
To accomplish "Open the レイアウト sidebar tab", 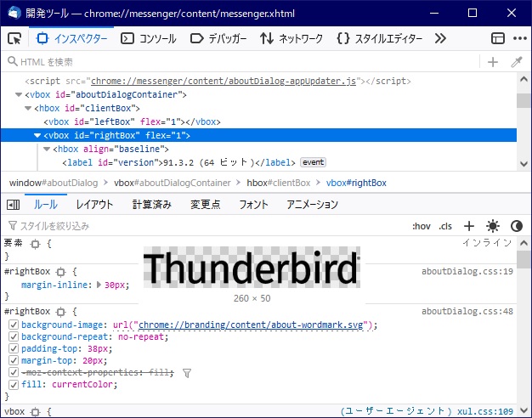I will [x=94, y=205].
